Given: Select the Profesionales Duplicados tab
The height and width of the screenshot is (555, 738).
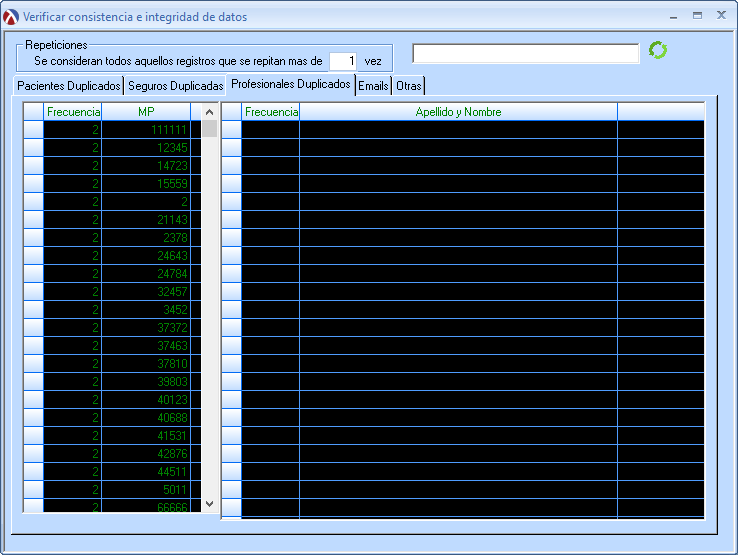Looking at the screenshot, I should pos(291,84).
